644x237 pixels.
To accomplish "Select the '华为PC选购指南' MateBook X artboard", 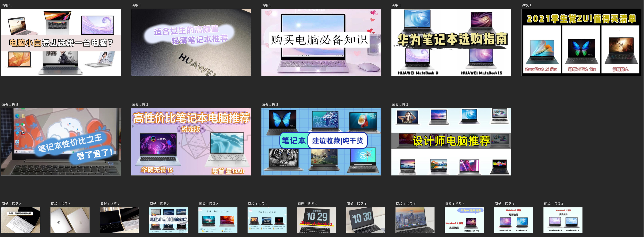I will pyautogui.click(x=464, y=220).
